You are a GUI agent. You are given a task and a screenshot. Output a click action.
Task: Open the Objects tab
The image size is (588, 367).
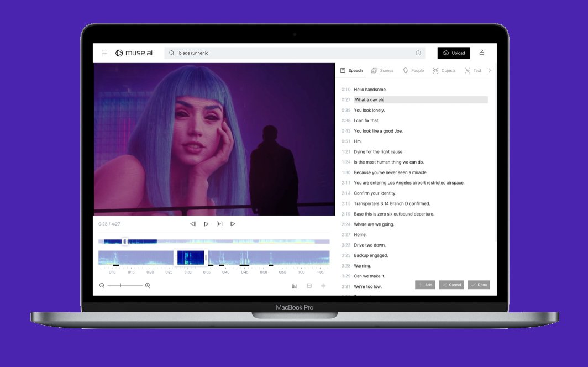click(444, 71)
